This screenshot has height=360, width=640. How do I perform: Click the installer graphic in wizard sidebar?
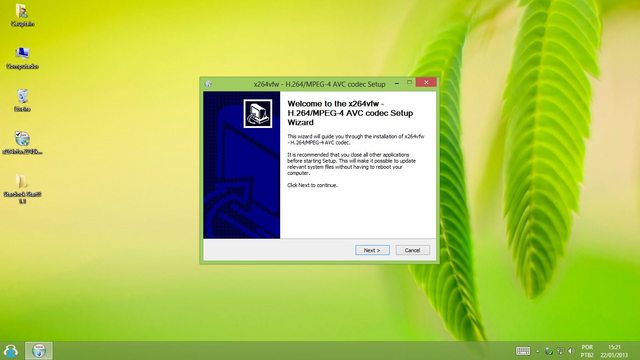click(x=258, y=113)
